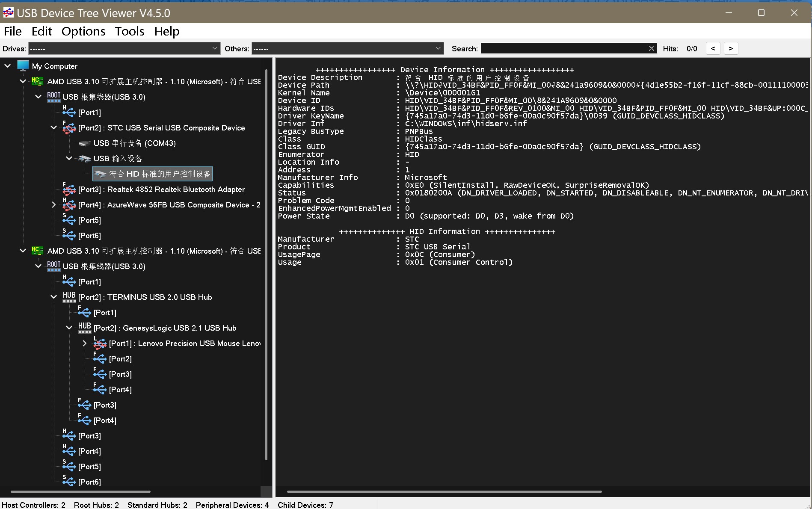The width and height of the screenshot is (812, 509).
Task: Click the first AMD USB 3.10 host controller icon
Action: click(37, 81)
